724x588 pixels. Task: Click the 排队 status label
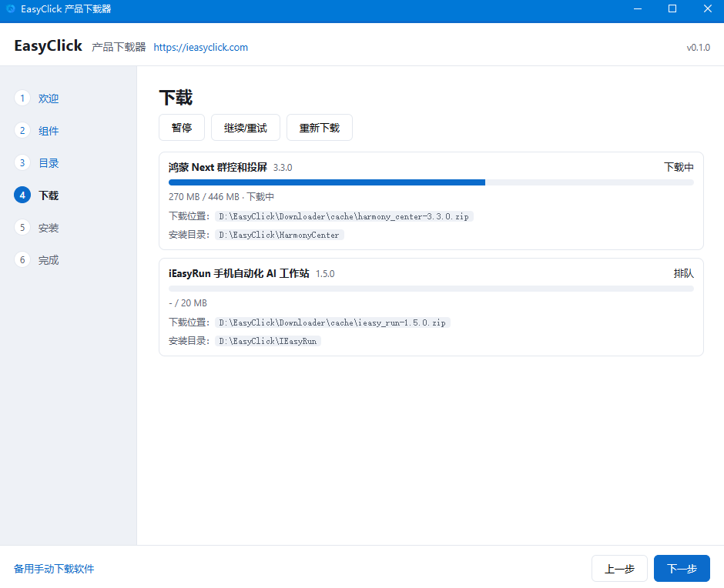[x=684, y=273]
